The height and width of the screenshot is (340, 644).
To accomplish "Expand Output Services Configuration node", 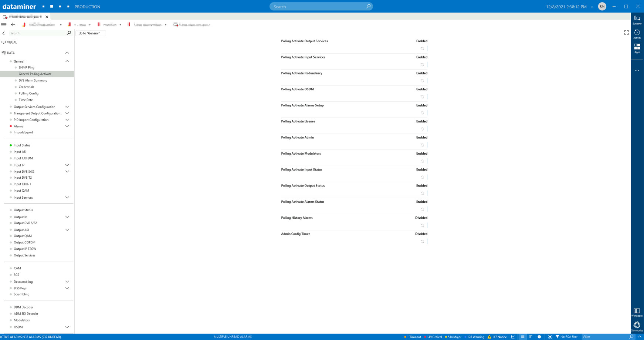I will click(x=67, y=107).
